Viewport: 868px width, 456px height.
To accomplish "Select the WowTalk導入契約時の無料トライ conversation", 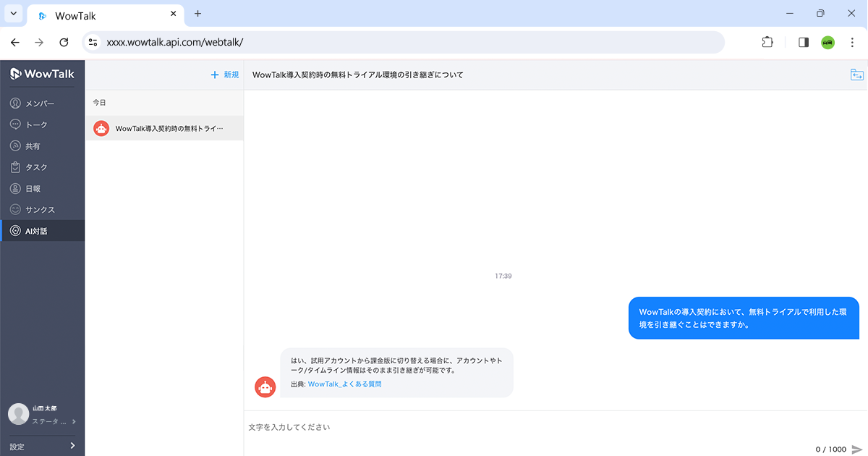I will (164, 128).
